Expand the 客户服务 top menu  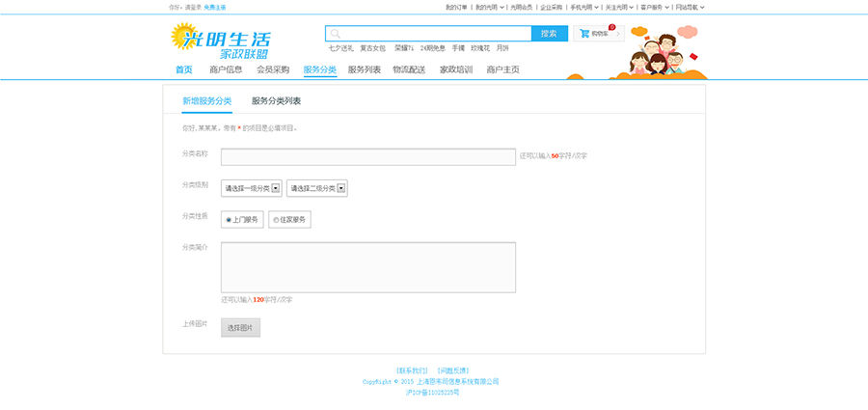click(654, 7)
